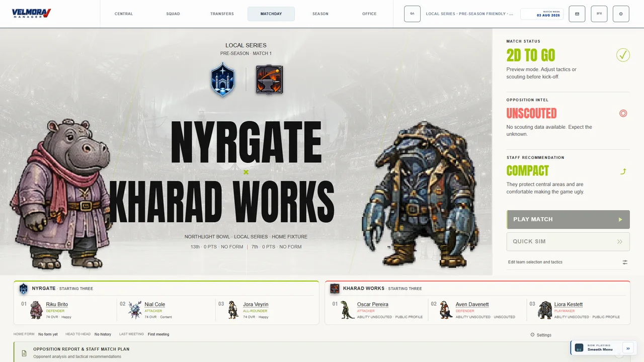
Task: Open the mail inbox icon
Action: pos(577,14)
